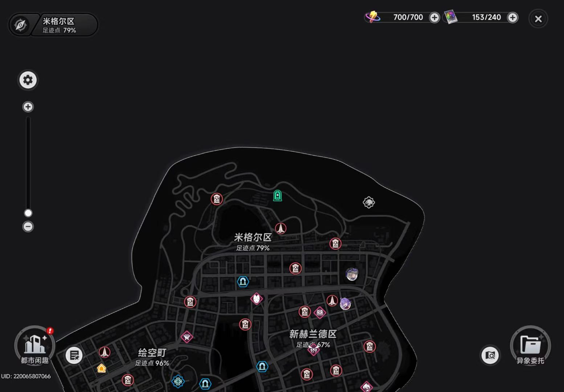The height and width of the screenshot is (392, 564).
Task: Click the 新赫兰德区 district label on the map
Action: click(x=313, y=334)
